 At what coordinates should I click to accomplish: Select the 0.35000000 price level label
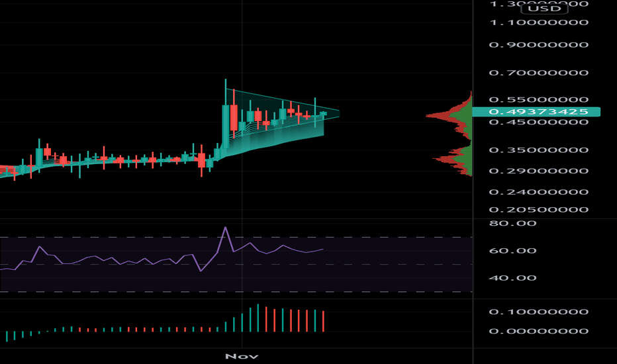point(539,150)
